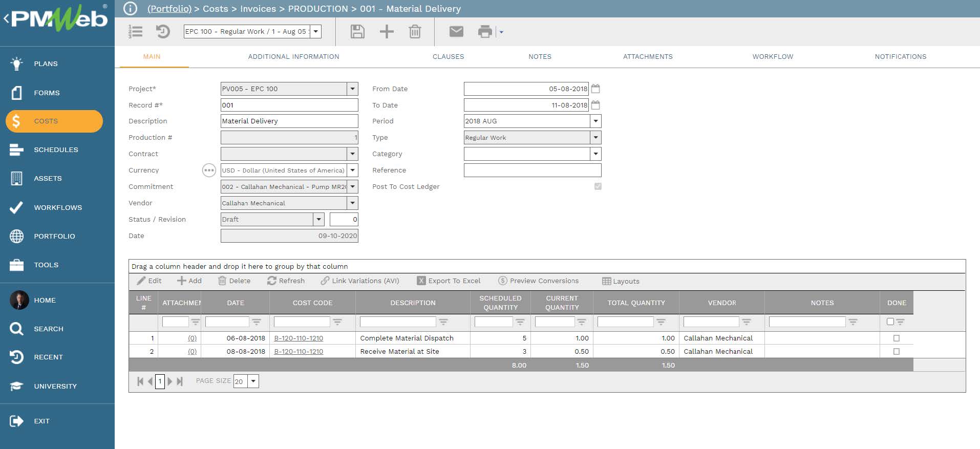This screenshot has width=980, height=449.
Task: Click the Edit button in grid toolbar
Action: click(149, 281)
